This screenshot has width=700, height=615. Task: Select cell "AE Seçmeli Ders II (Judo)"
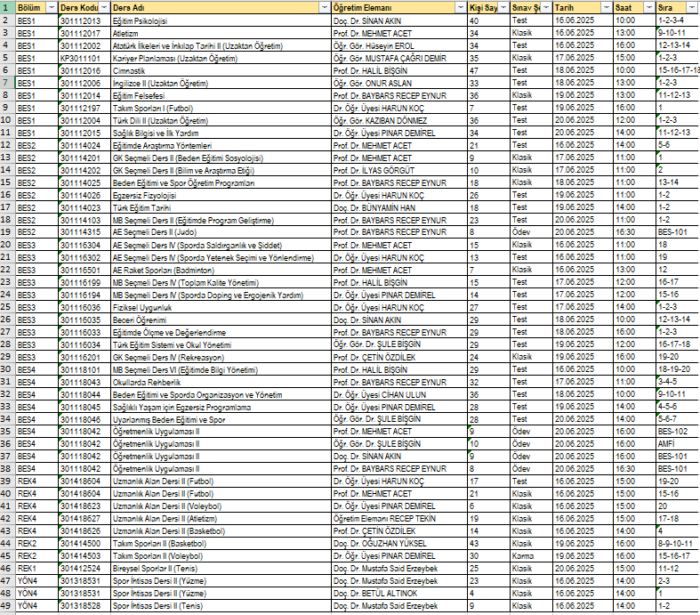tap(221, 231)
